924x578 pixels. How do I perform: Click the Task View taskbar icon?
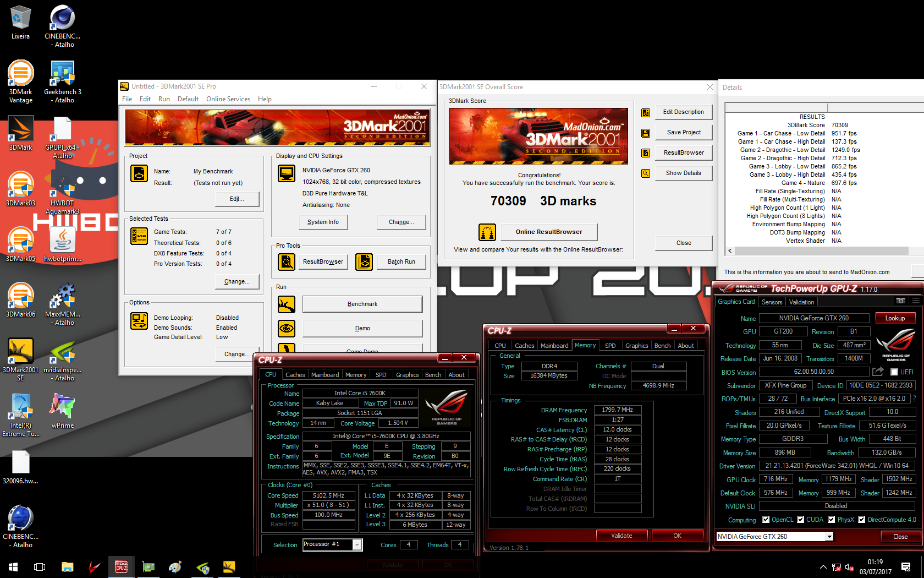coord(40,566)
